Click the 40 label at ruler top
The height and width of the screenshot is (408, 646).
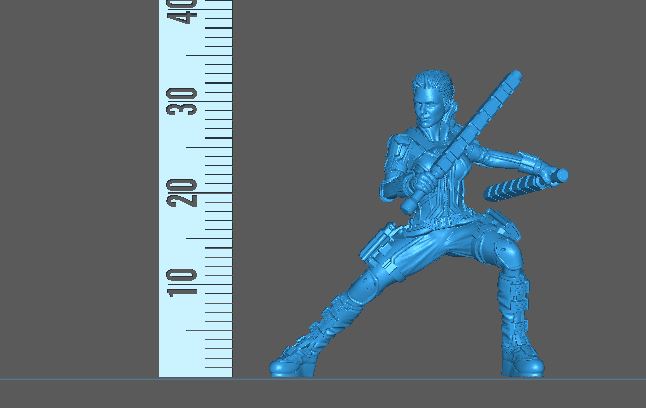(x=184, y=12)
